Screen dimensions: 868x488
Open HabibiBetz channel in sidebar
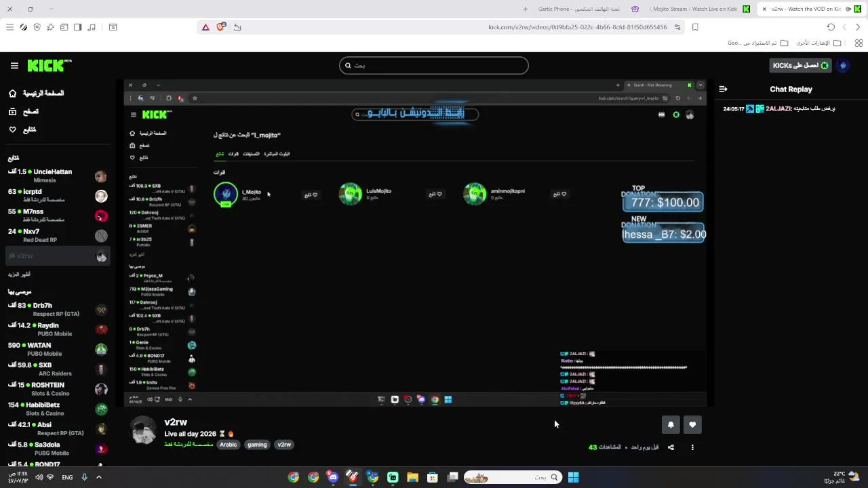click(58, 409)
